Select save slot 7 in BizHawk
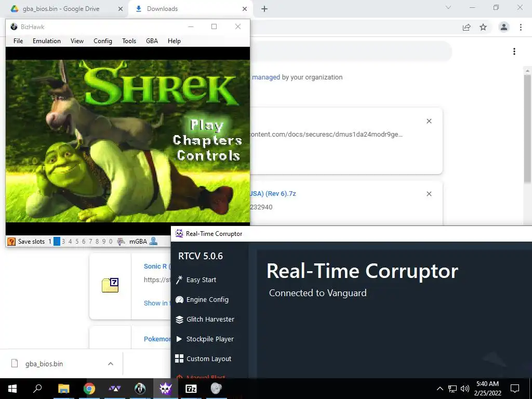The width and height of the screenshot is (532, 399). tap(90, 242)
